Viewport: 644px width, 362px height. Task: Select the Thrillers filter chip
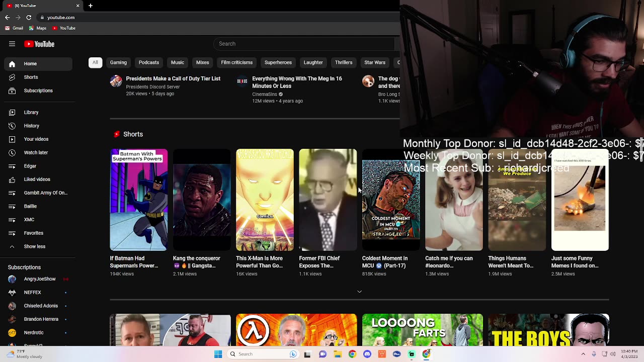point(344,62)
